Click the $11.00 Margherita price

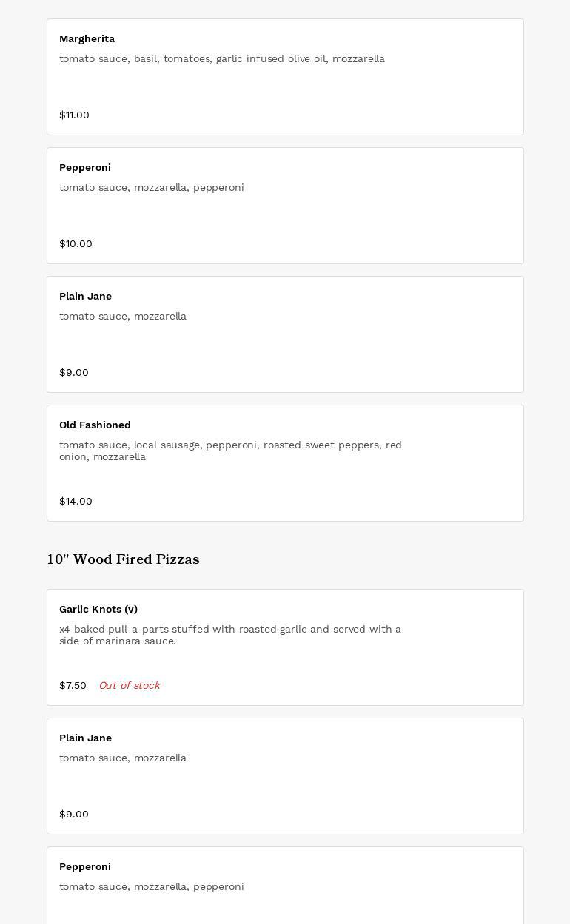click(x=74, y=115)
